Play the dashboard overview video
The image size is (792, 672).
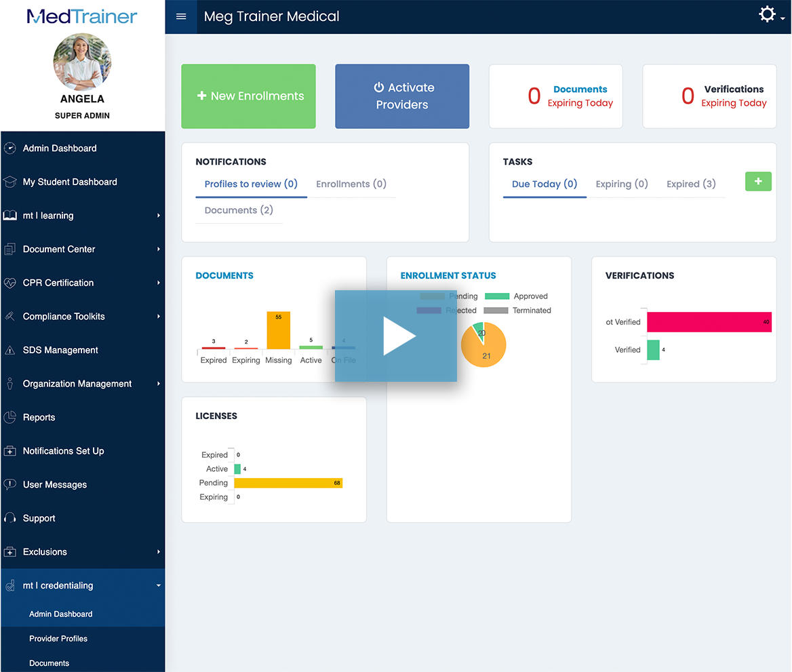(x=395, y=336)
